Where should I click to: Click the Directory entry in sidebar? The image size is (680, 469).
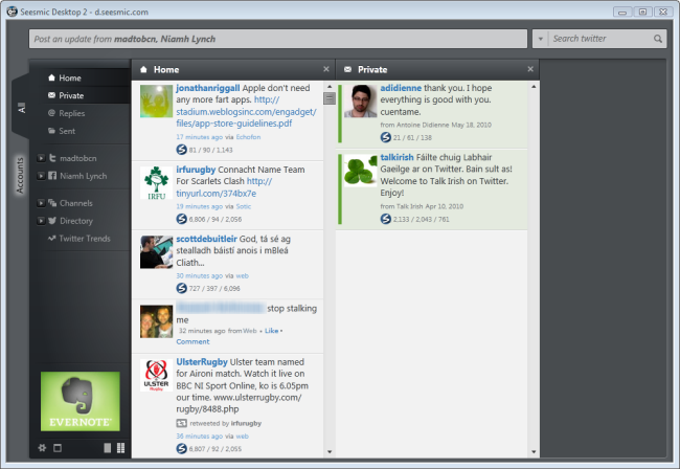(70, 221)
